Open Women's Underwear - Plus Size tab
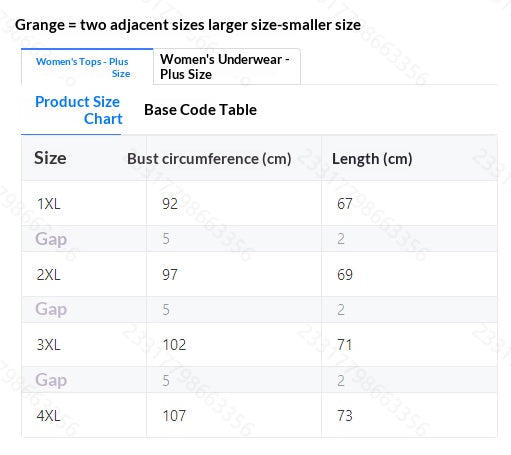This screenshot has height=455, width=511. [227, 67]
